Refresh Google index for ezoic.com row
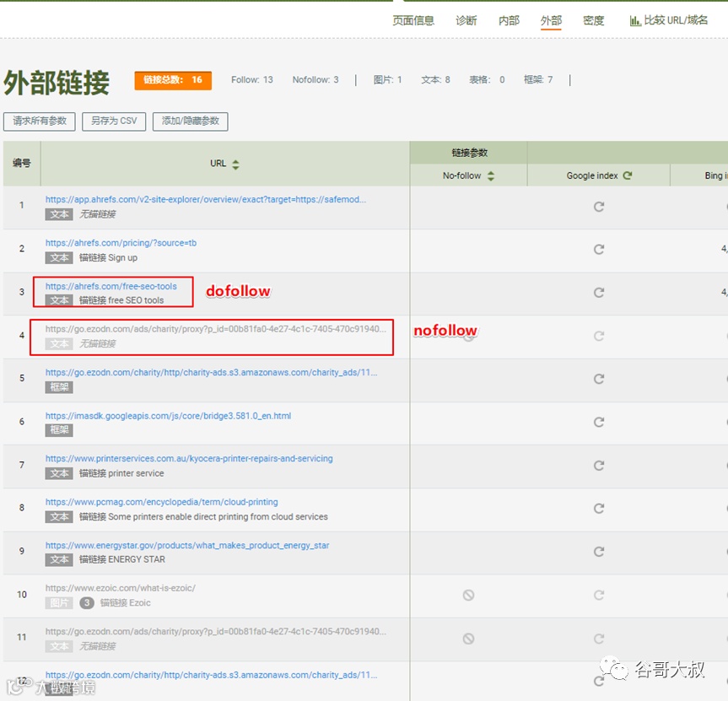728x701 pixels. pyautogui.click(x=598, y=595)
